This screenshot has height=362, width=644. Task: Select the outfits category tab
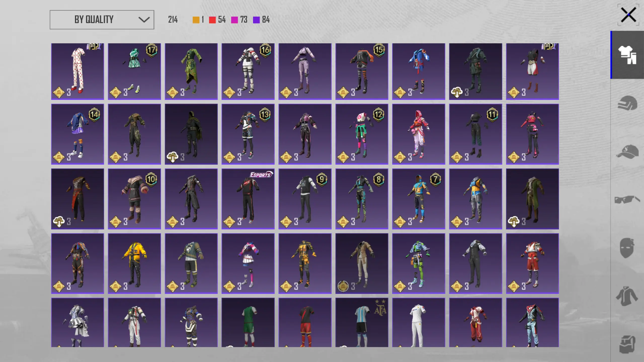coord(627,55)
